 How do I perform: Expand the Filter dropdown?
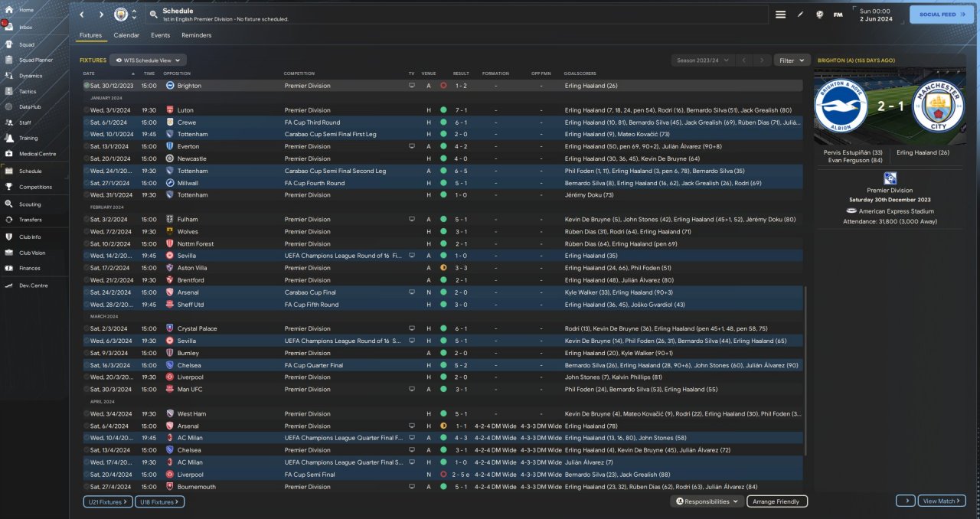pyautogui.click(x=792, y=60)
